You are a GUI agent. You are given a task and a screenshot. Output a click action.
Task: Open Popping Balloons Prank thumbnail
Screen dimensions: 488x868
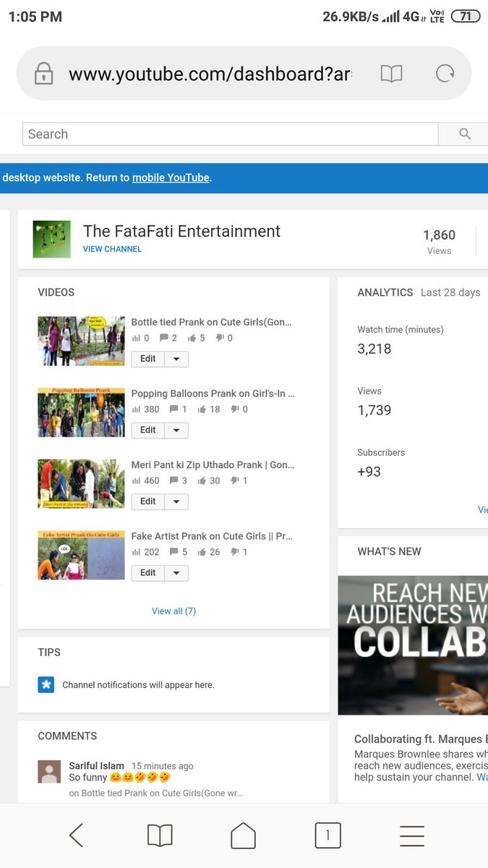81,412
